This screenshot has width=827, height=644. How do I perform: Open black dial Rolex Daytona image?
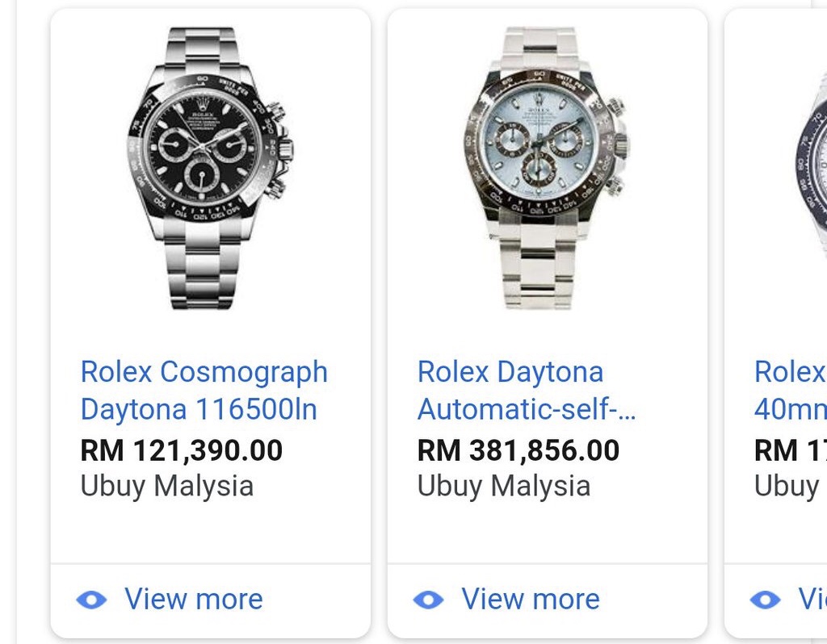[x=211, y=168]
